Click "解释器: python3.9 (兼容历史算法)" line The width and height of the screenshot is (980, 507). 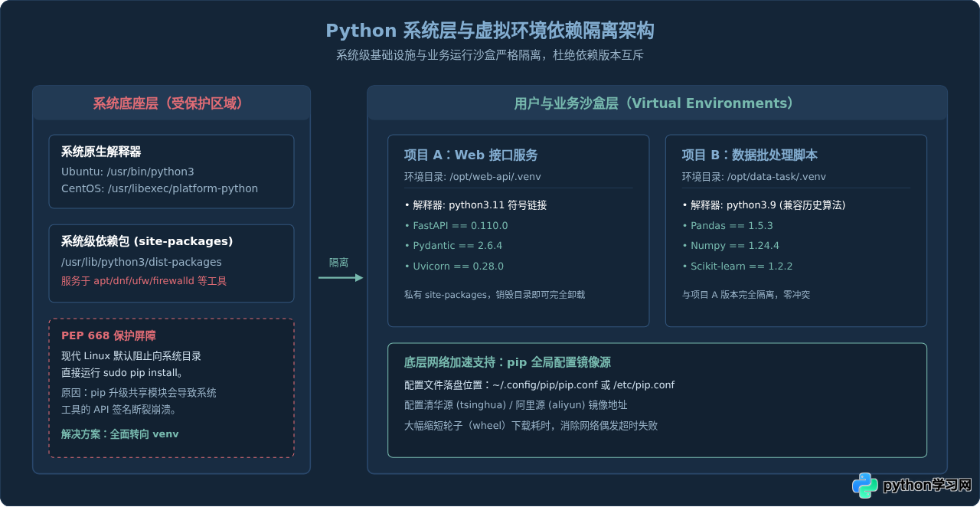point(763,205)
